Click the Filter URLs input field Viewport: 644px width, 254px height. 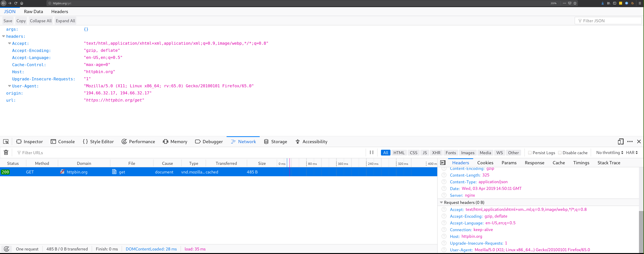175,153
